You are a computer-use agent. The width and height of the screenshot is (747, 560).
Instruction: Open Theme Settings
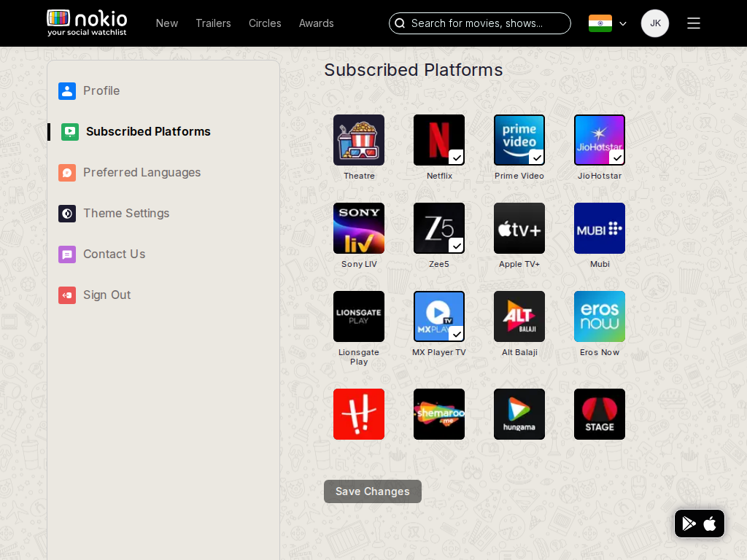(x=126, y=214)
